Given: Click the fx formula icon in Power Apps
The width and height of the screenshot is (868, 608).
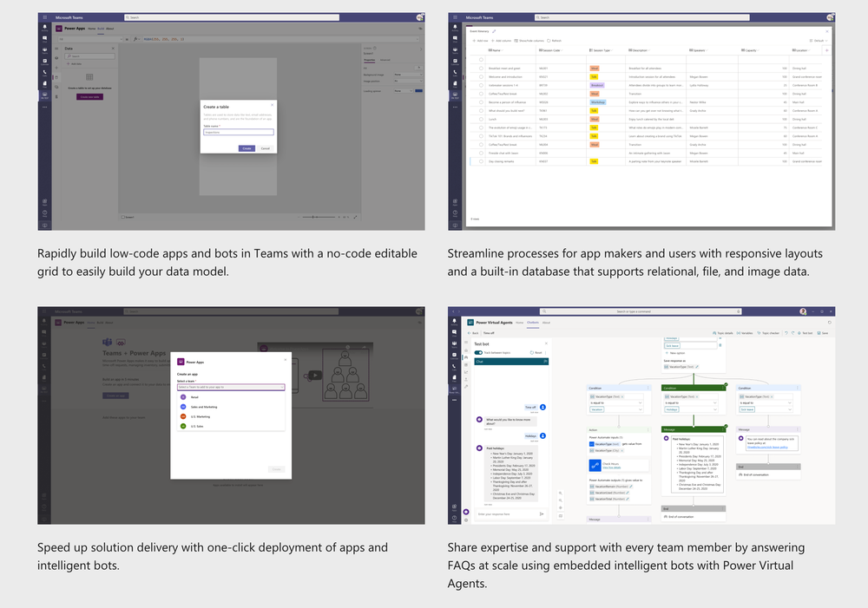Looking at the screenshot, I should coord(135,39).
